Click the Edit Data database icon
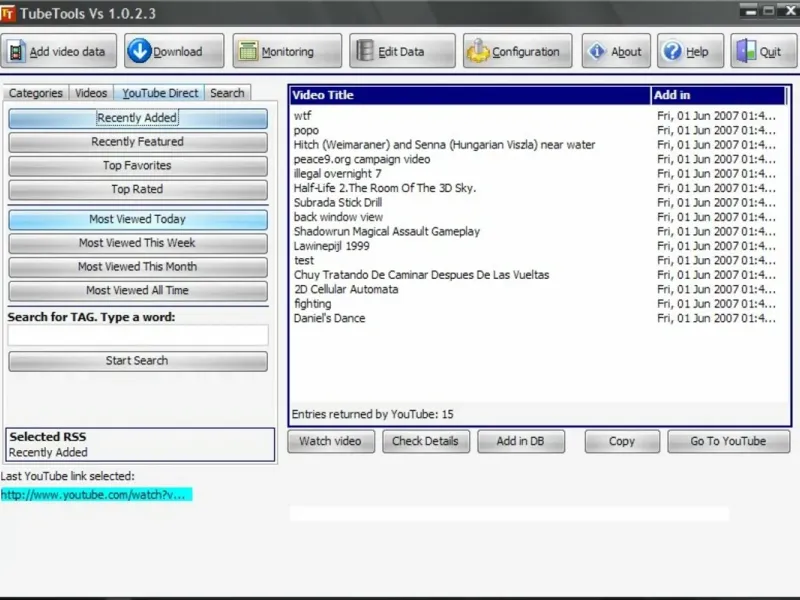 pyautogui.click(x=364, y=51)
